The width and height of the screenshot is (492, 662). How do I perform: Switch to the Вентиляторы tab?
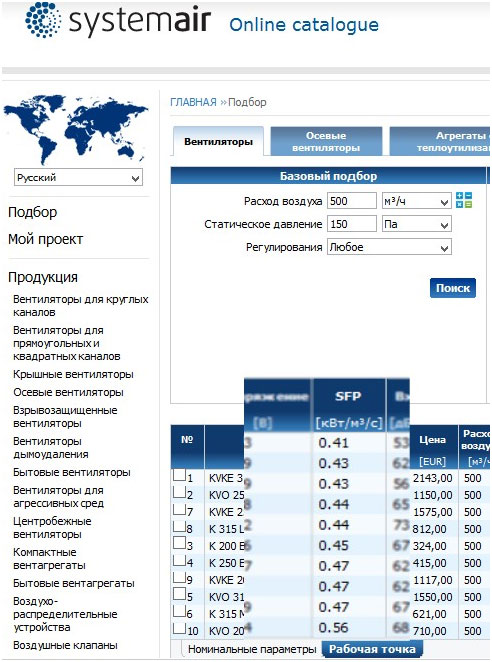218,141
